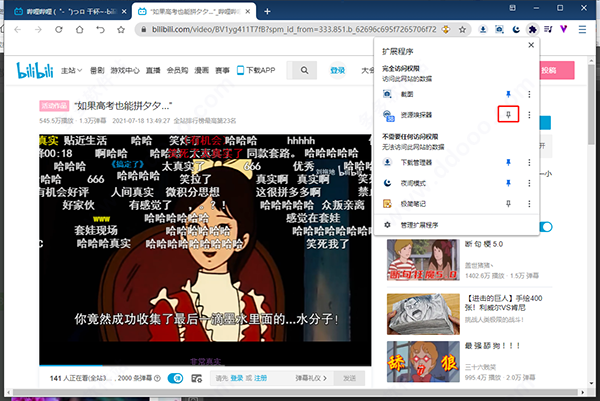Click the playlist music toolbar icon
This screenshot has width=600, height=401.
point(548,29)
